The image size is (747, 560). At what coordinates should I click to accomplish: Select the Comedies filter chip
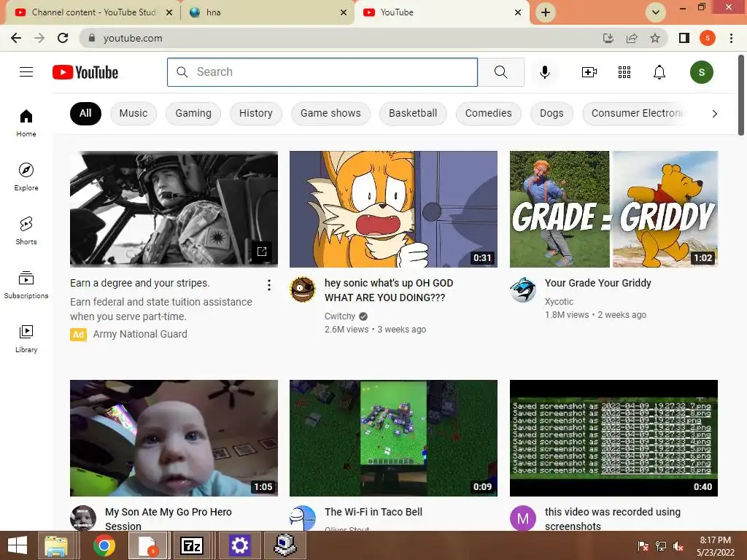click(488, 113)
